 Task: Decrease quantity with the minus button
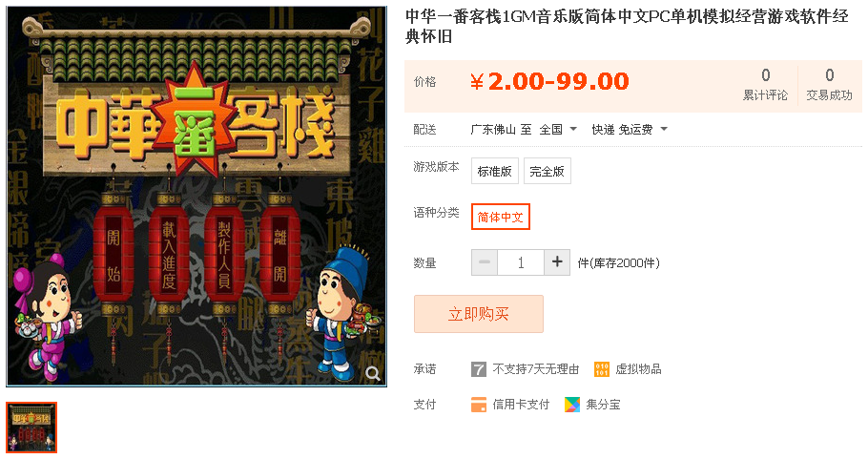(485, 261)
